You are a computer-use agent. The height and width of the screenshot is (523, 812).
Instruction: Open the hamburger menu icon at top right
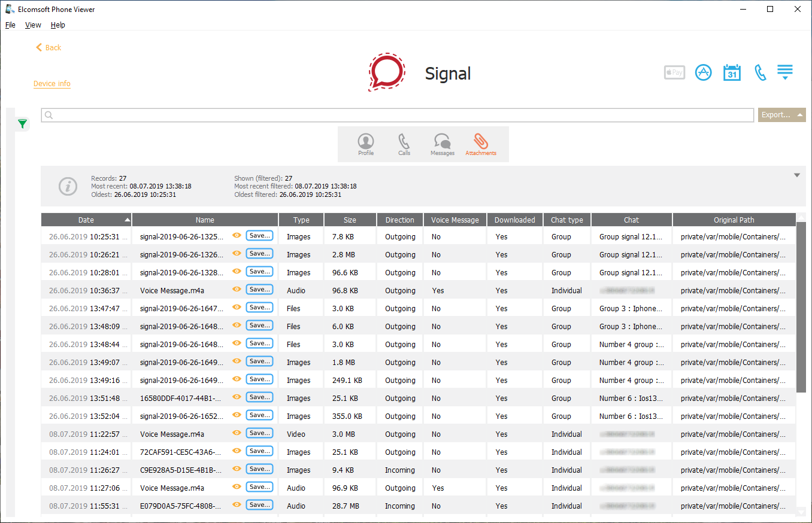click(x=784, y=72)
